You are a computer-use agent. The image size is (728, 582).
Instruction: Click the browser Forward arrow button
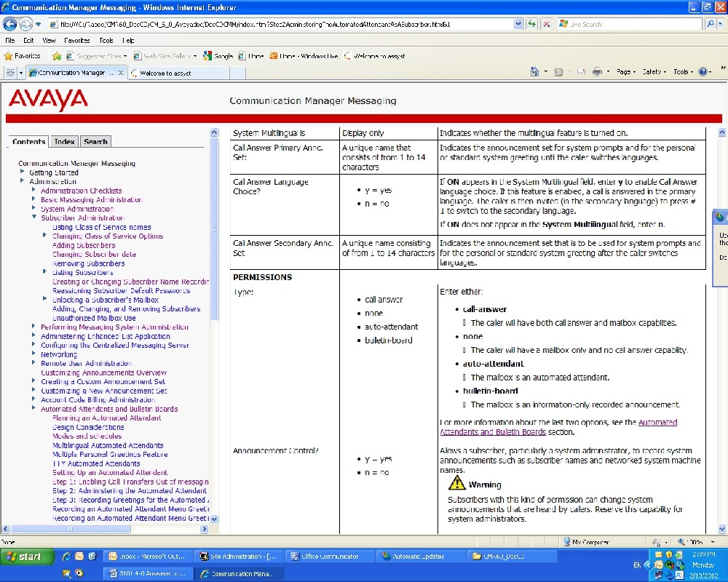(x=25, y=24)
